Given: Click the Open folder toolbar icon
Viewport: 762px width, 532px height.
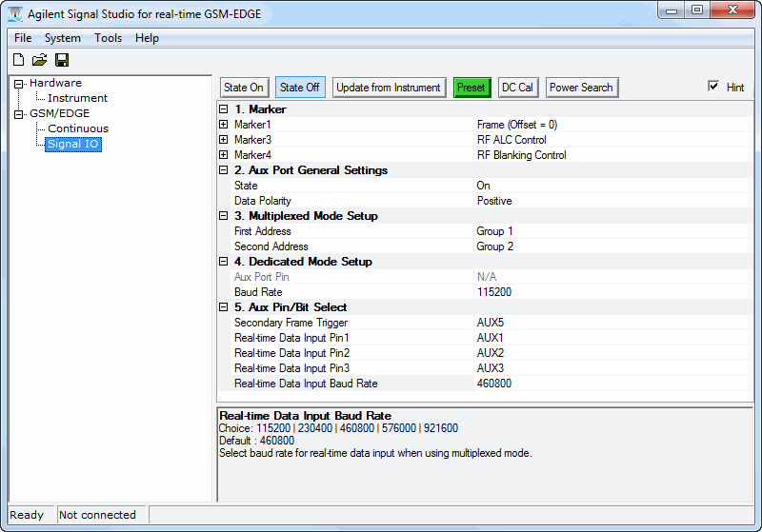Looking at the screenshot, I should pyautogui.click(x=39, y=60).
